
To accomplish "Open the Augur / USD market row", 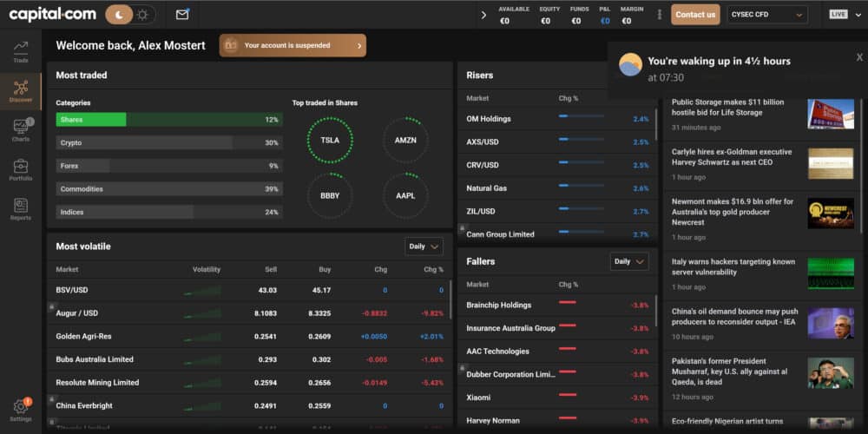I will click(249, 313).
